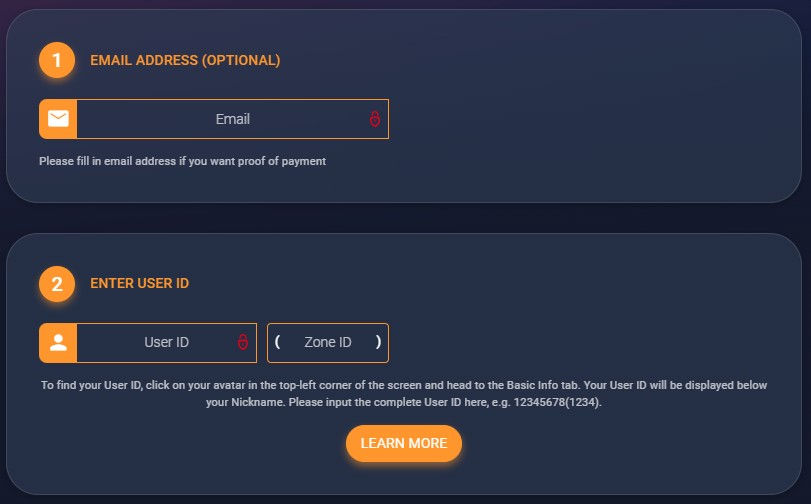
Task: Click the closing parenthesis after Zone ID
Action: click(x=378, y=342)
